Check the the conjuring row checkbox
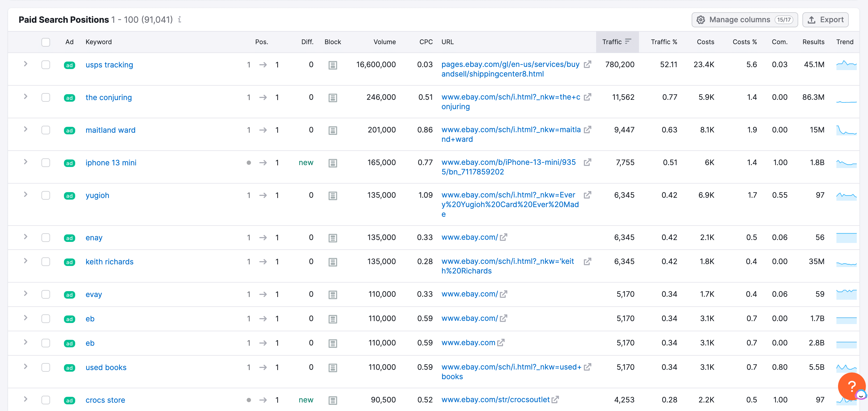This screenshot has width=868, height=411. click(45, 97)
